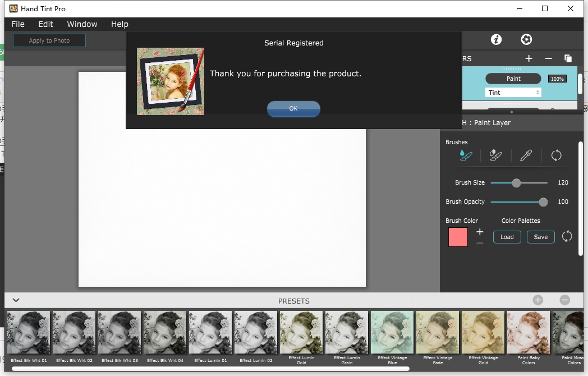
Task: Add a preset with plus circle icon
Action: (x=538, y=300)
